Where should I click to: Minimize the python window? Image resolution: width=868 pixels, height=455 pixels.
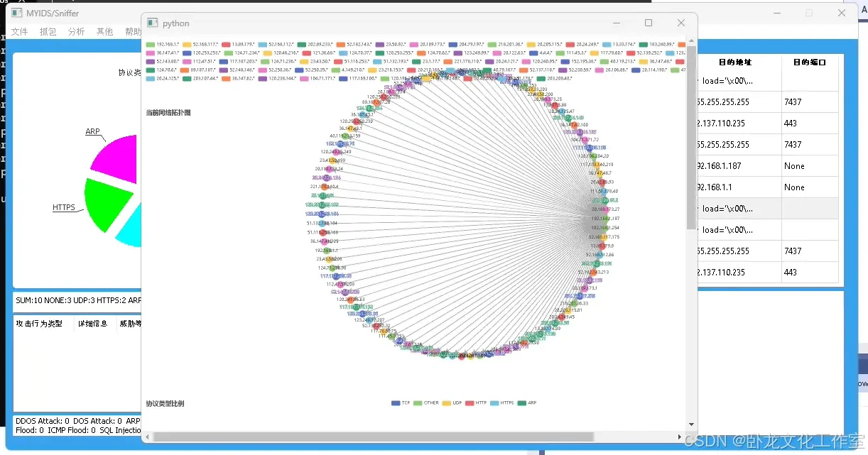coord(616,23)
